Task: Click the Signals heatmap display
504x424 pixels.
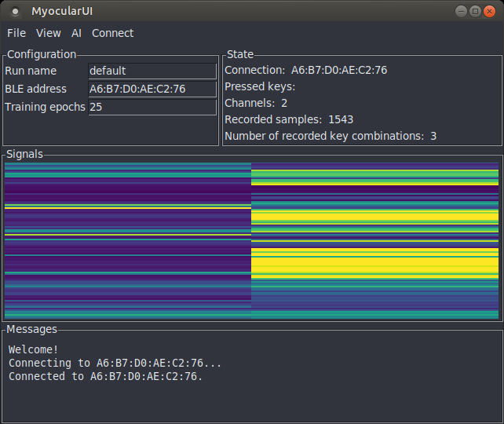Action: pyautogui.click(x=251, y=240)
